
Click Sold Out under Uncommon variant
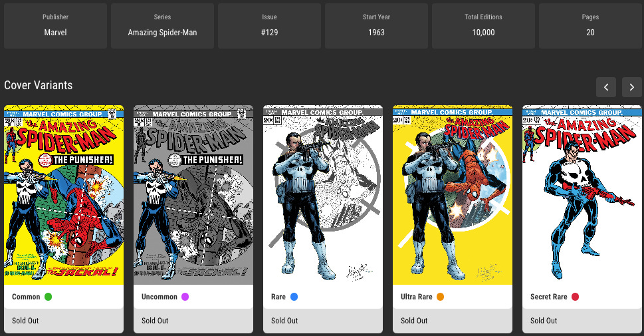(x=155, y=321)
